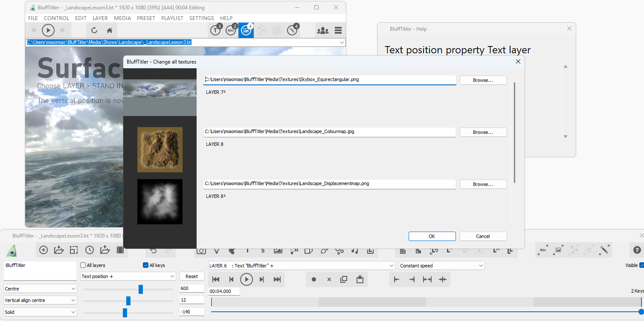Open the PLAYLIST menu

(172, 18)
